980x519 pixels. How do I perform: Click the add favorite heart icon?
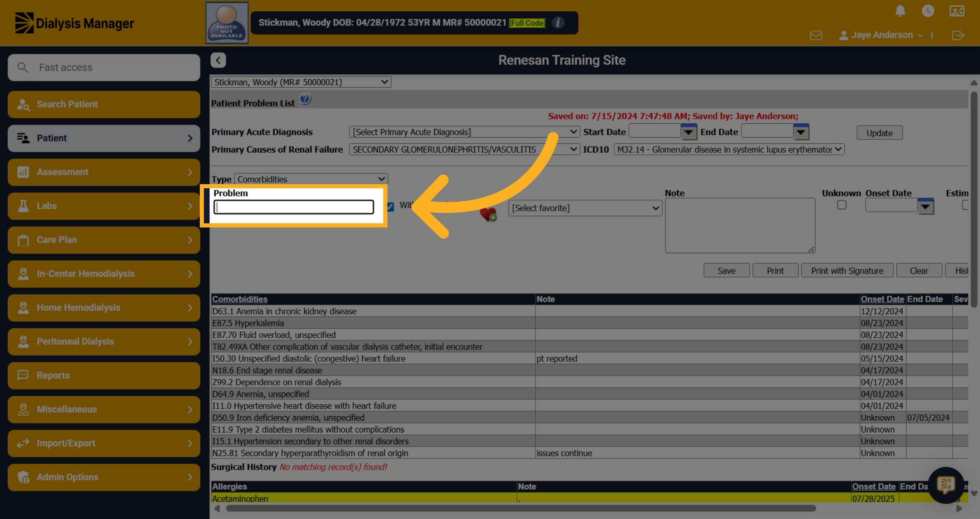point(488,214)
